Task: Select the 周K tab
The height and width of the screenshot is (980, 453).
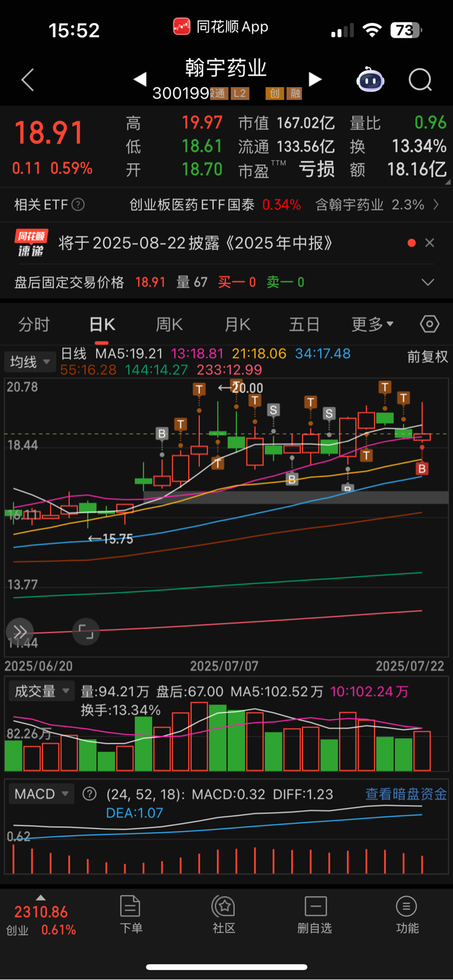Action: 169,324
